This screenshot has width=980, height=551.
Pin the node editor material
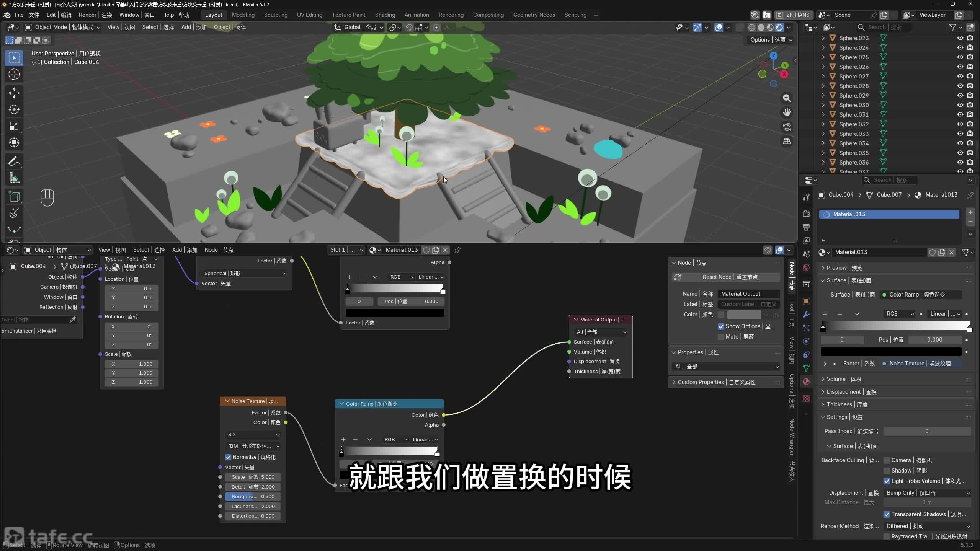457,250
